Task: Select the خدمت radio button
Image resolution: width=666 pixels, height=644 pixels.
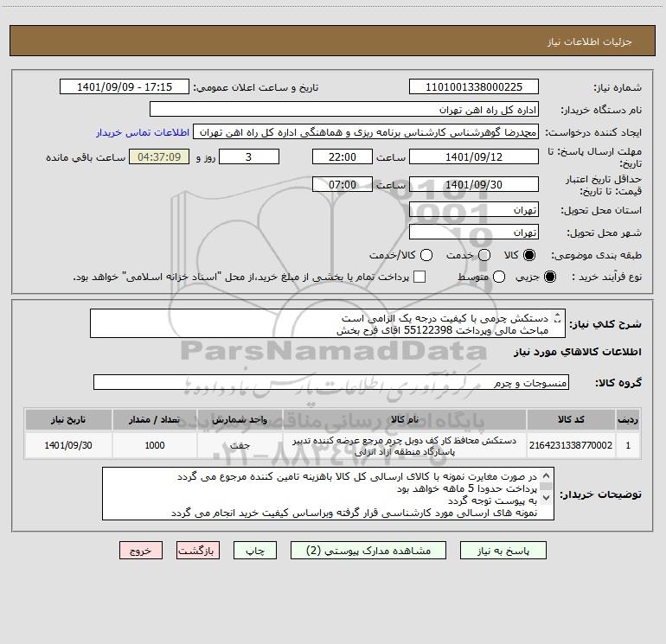Action: 484,255
